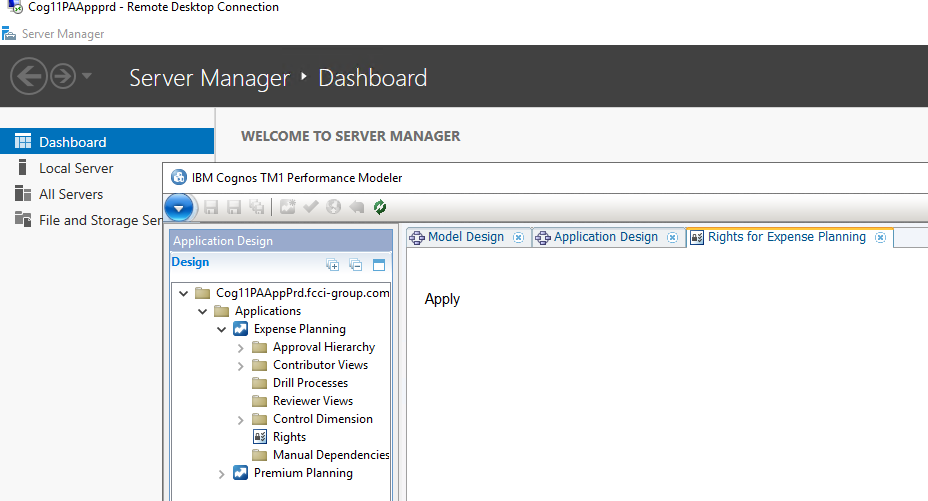Click the Deploy globe toolbar icon

tap(334, 206)
